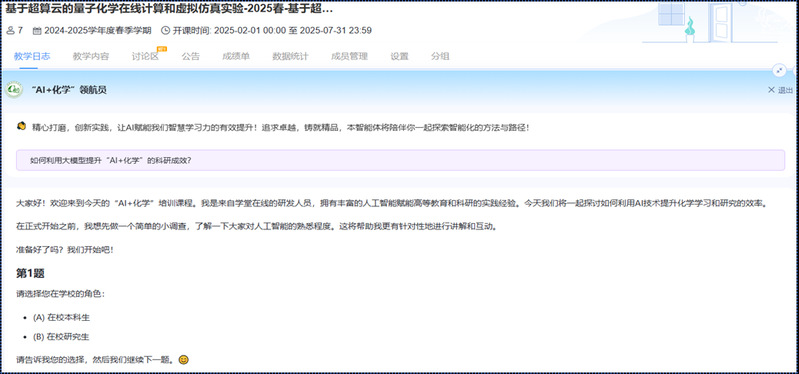Switch to the 教学内容 tab
Screen dimensions: 799x374
click(x=91, y=57)
